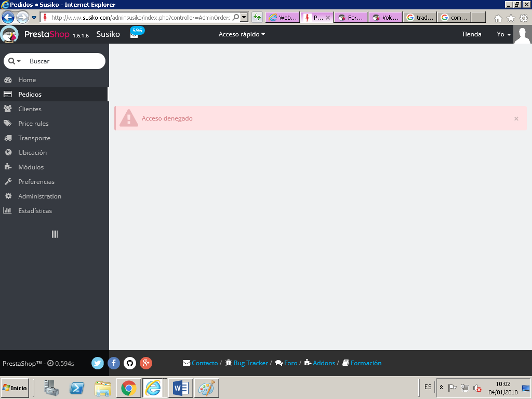The height and width of the screenshot is (399, 532).
Task: Refresh the page with green arrows button
Action: (257, 17)
